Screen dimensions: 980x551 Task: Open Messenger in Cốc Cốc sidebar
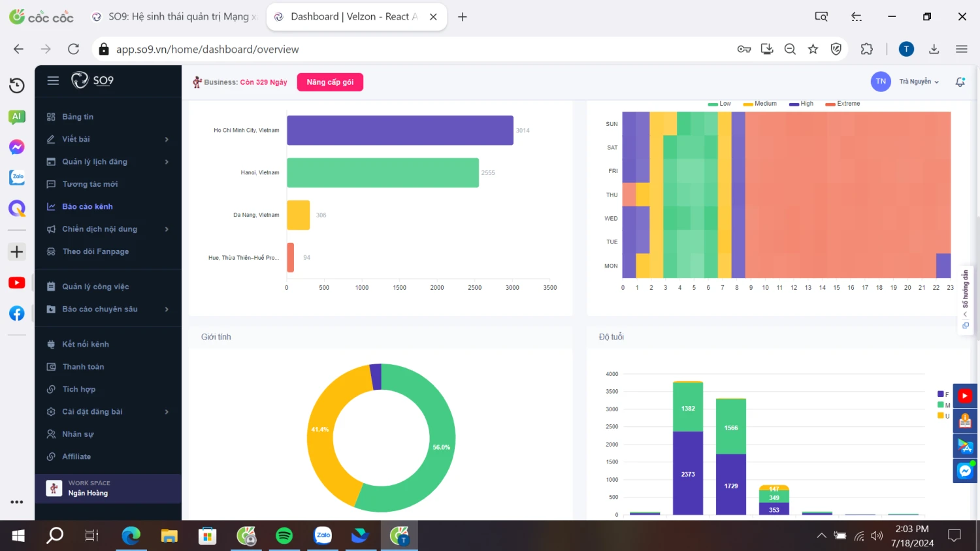coord(17,147)
